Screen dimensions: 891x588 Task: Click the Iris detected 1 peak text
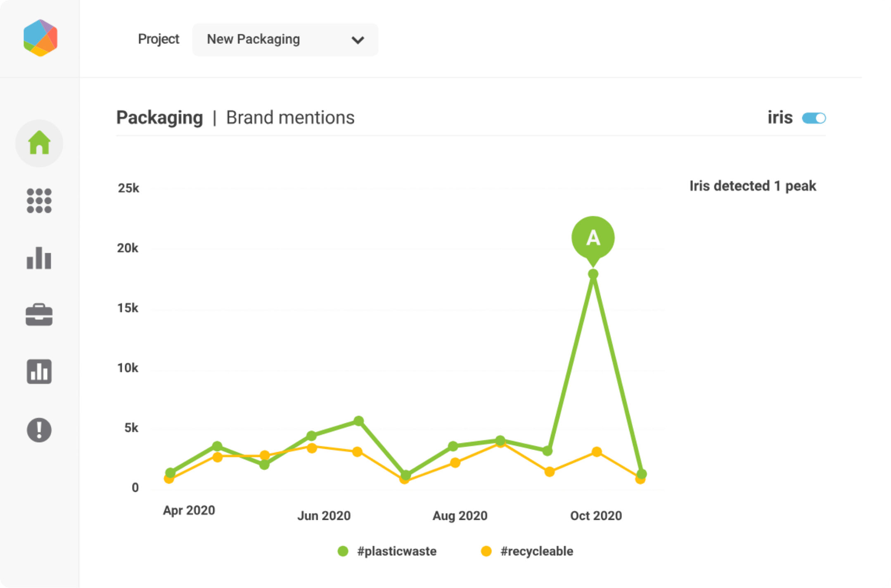pos(753,186)
